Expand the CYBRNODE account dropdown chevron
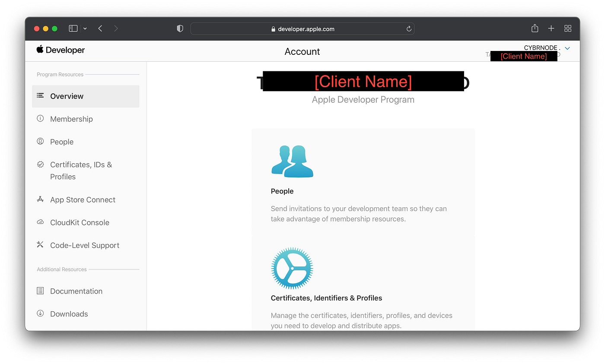605x364 pixels. pyautogui.click(x=567, y=48)
